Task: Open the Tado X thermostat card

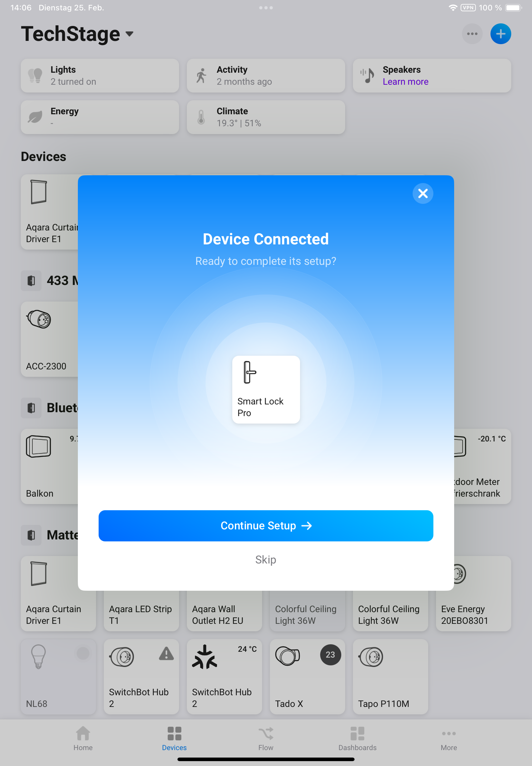Action: pos(307,676)
